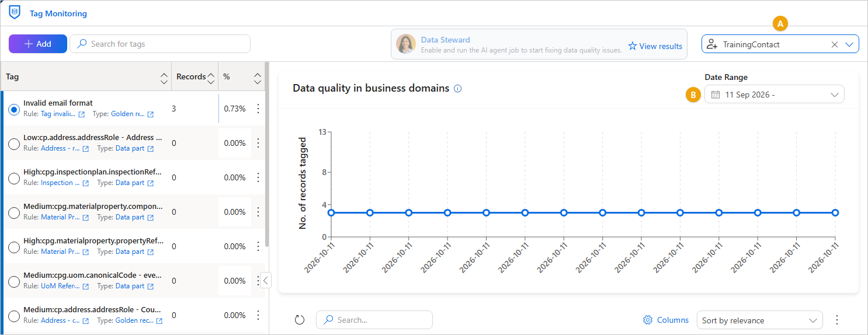The height and width of the screenshot is (335, 868).
Task: Click the last data point on the chart line
Action: click(x=835, y=212)
